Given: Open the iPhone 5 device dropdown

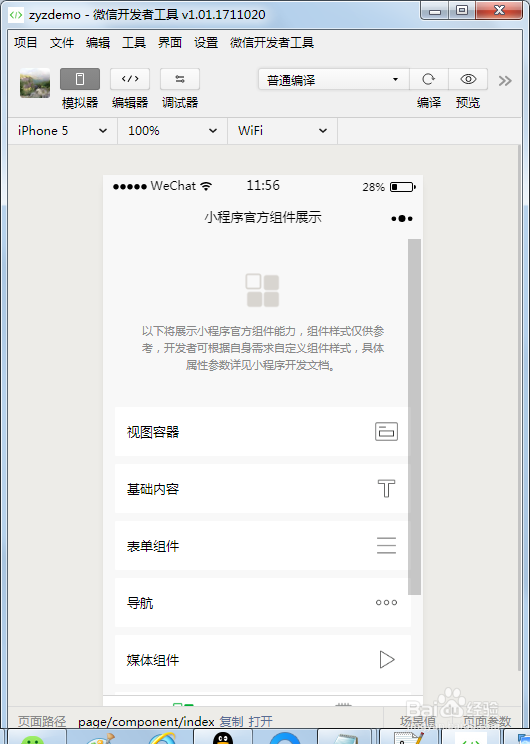Looking at the screenshot, I should [x=63, y=131].
